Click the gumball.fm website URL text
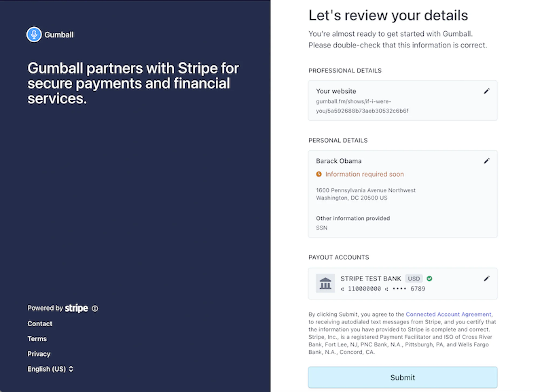Image resolution: width=542 pixels, height=392 pixels. (x=362, y=106)
